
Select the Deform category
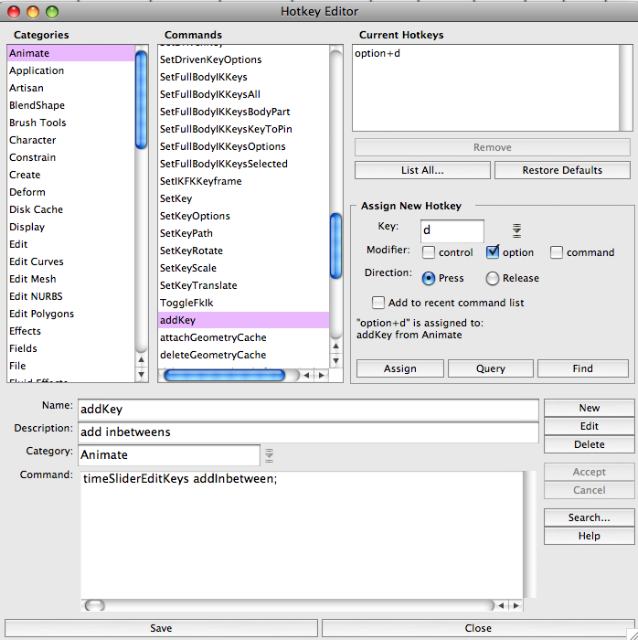pos(71,192)
